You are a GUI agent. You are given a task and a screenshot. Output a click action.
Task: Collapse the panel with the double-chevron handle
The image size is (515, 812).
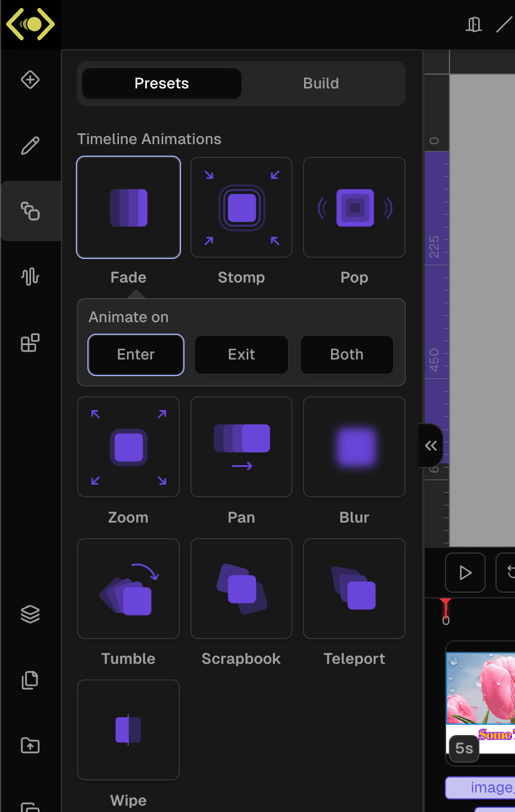431,446
